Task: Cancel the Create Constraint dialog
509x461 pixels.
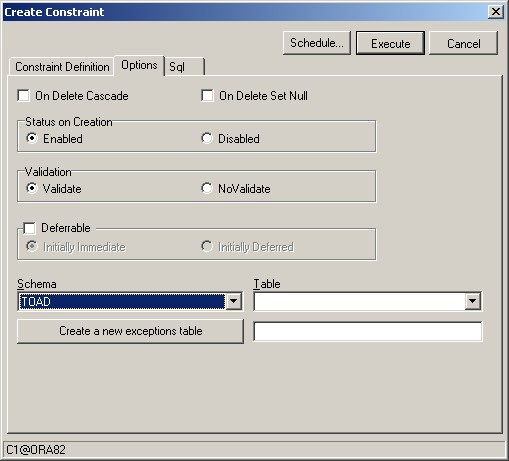Action: pyautogui.click(x=463, y=43)
